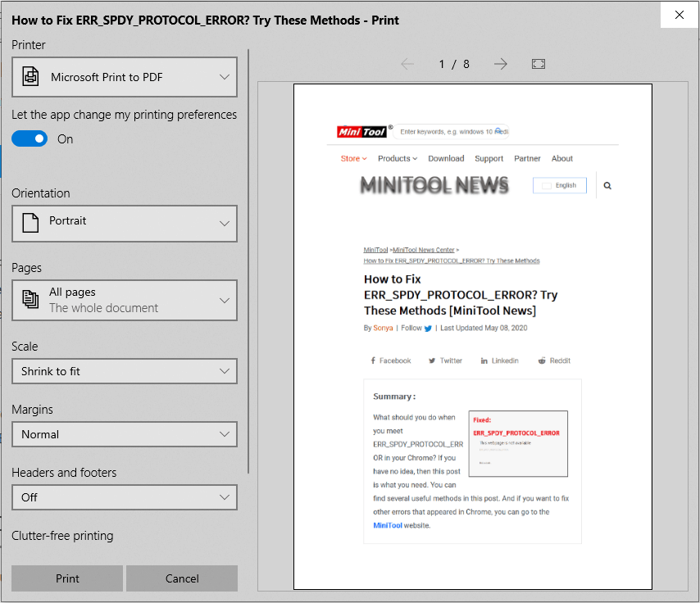Open the Pages dropdown showing All pages
Image resolution: width=700 pixels, height=603 pixels.
[125, 300]
